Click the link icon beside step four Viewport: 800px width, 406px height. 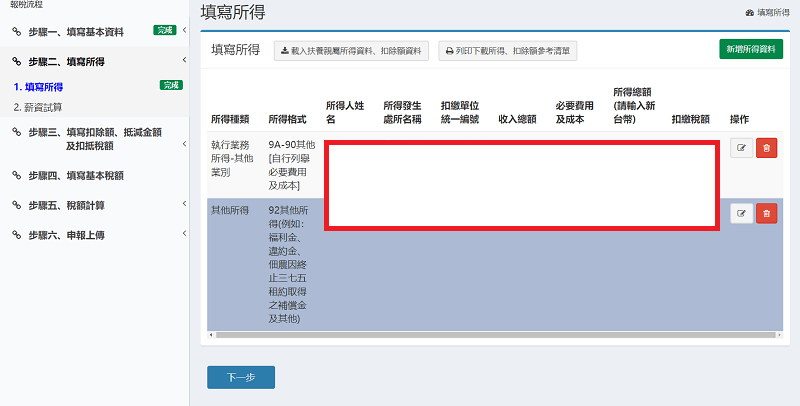click(17, 175)
